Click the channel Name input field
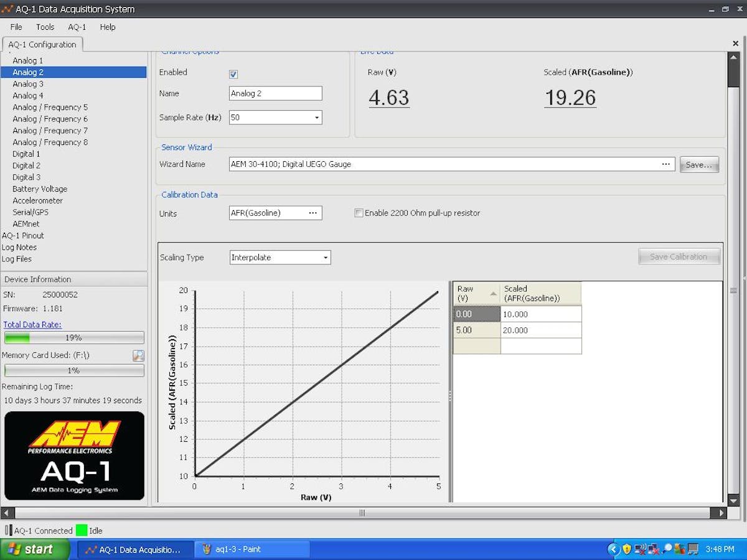 click(275, 93)
